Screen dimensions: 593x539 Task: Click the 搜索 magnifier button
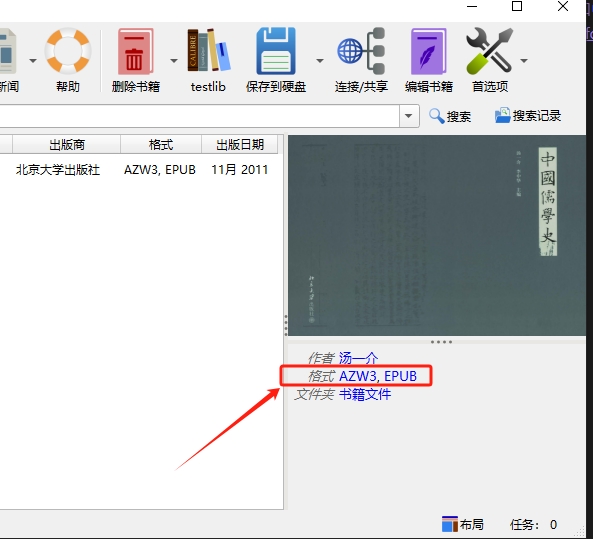pos(450,116)
